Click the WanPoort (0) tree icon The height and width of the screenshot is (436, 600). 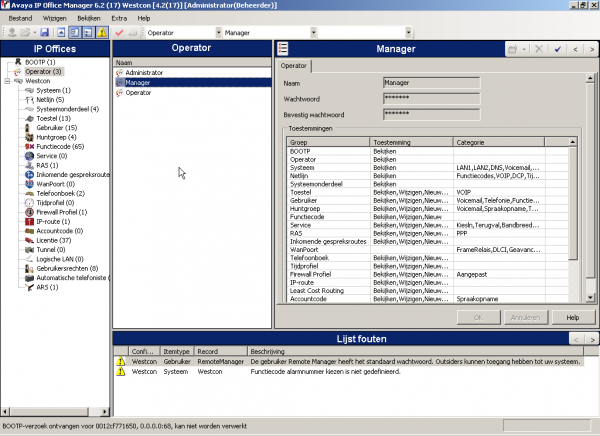coord(29,184)
